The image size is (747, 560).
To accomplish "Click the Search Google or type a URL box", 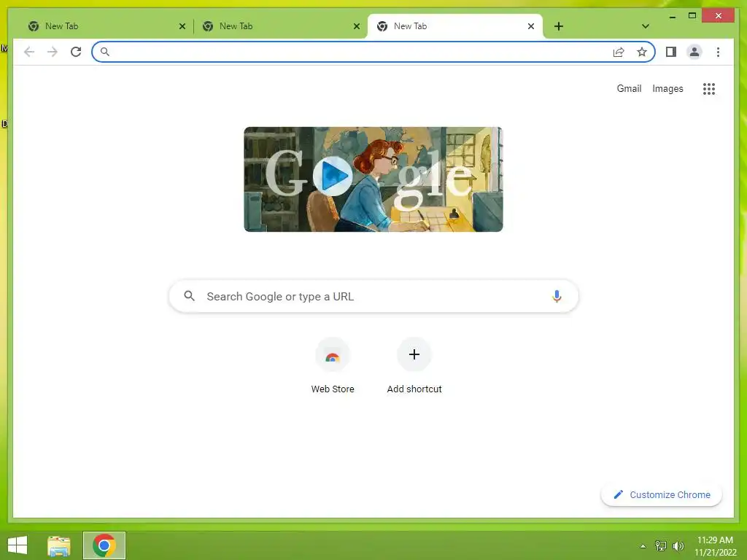I will pyautogui.click(x=373, y=296).
